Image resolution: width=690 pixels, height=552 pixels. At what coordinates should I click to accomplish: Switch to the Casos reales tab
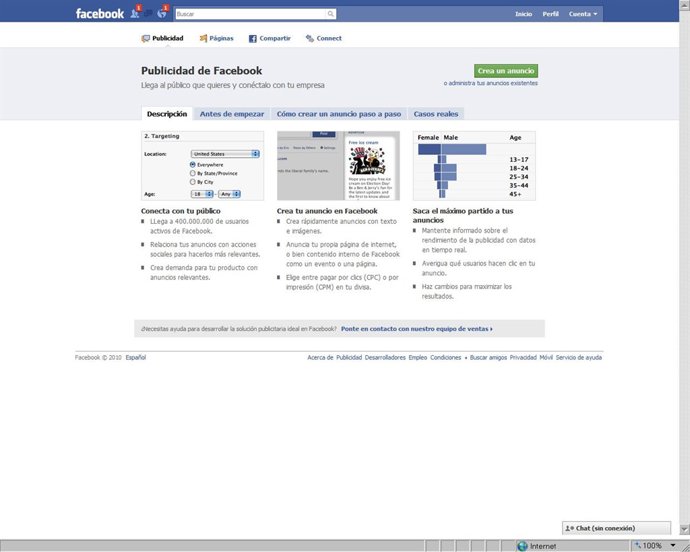tap(436, 114)
